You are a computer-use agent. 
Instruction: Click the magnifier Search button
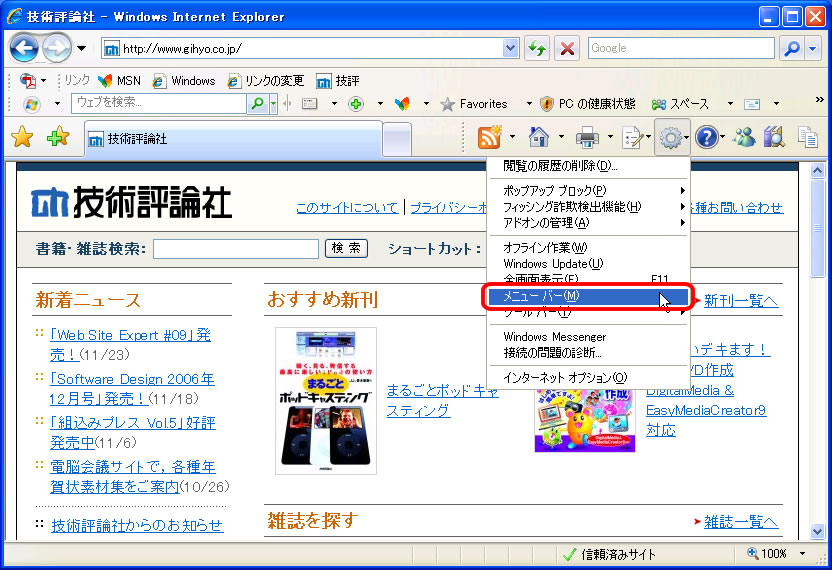792,49
